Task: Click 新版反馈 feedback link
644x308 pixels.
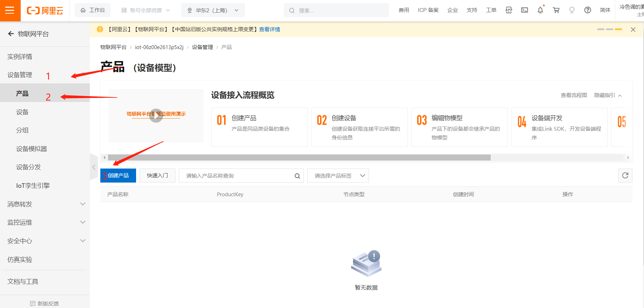Action: tap(45, 303)
